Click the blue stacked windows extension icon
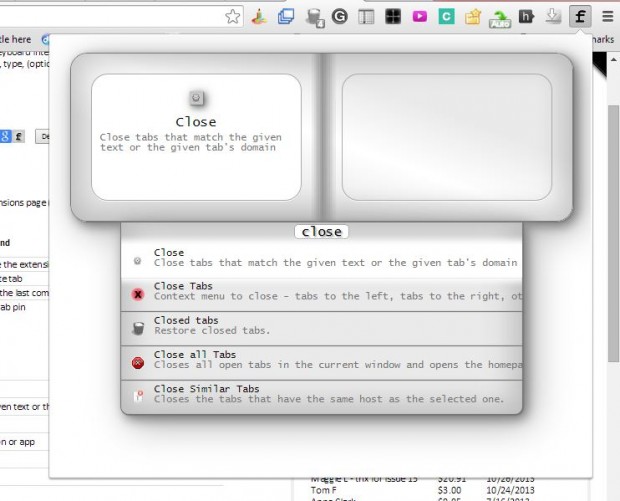The height and width of the screenshot is (501, 620). coord(286,16)
